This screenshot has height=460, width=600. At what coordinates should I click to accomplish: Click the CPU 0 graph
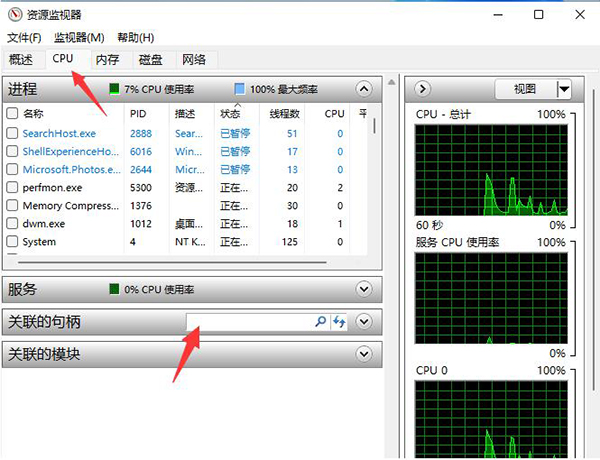tap(491, 420)
